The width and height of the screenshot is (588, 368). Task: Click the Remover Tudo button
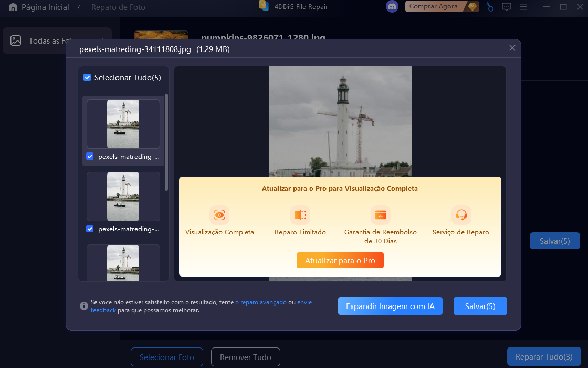tap(246, 357)
